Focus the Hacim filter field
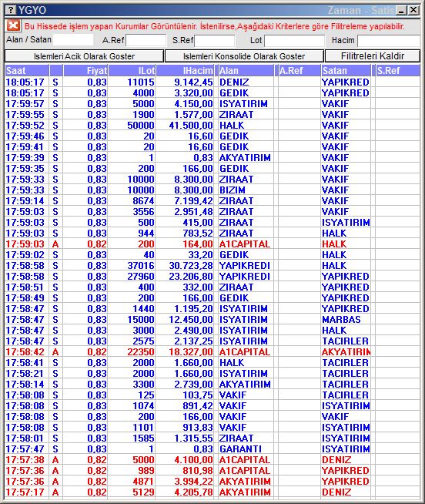Viewport: 425px width, 504px height. pyautogui.click(x=389, y=41)
